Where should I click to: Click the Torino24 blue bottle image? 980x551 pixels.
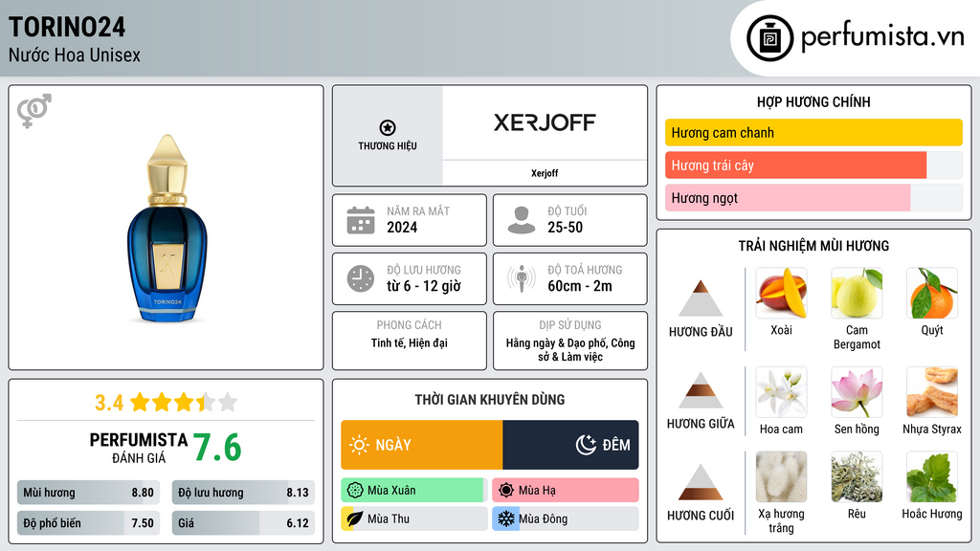166,230
